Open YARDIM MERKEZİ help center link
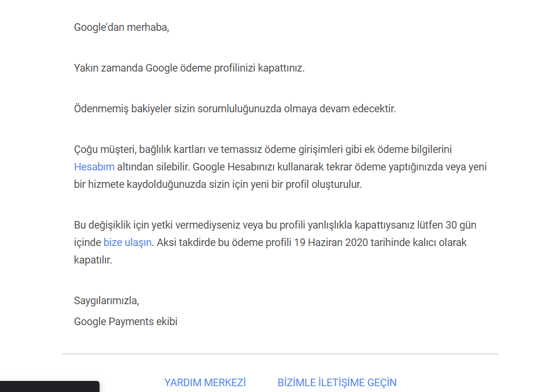Screen dimensions: 554x392 [205, 383]
